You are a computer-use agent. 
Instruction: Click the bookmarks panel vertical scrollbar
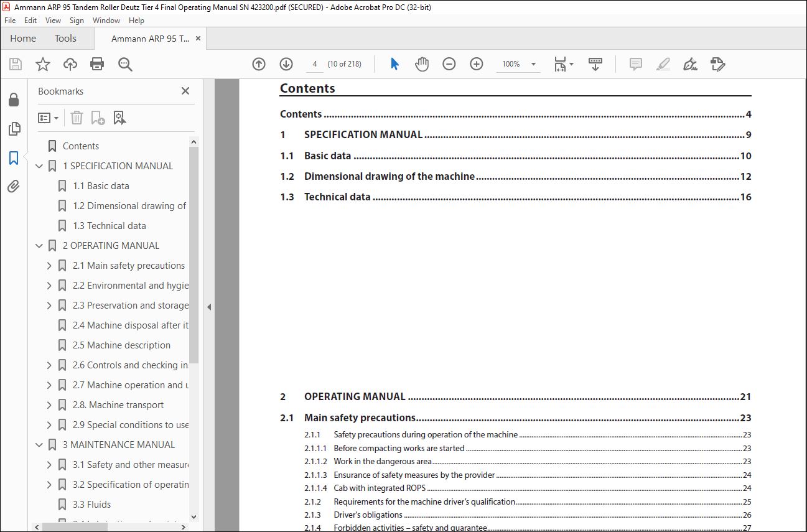194,255
